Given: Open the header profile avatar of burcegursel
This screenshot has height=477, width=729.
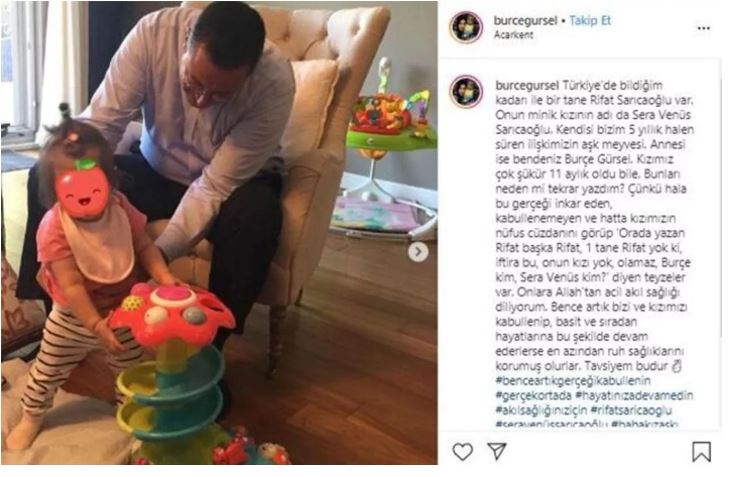Looking at the screenshot, I should [x=466, y=27].
